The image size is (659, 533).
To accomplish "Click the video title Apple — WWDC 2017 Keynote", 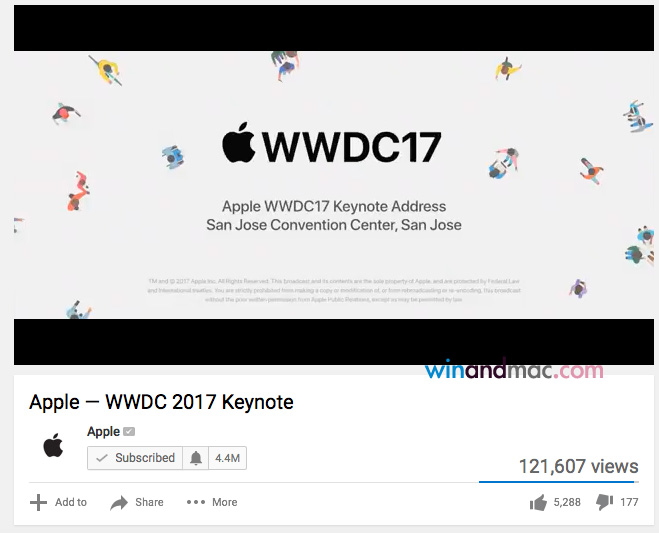I will [x=161, y=402].
